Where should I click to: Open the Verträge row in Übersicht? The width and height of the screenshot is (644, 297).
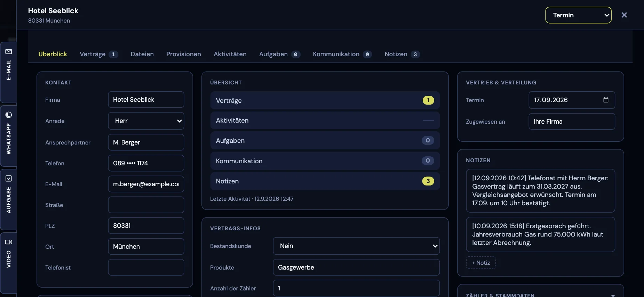[x=325, y=100]
